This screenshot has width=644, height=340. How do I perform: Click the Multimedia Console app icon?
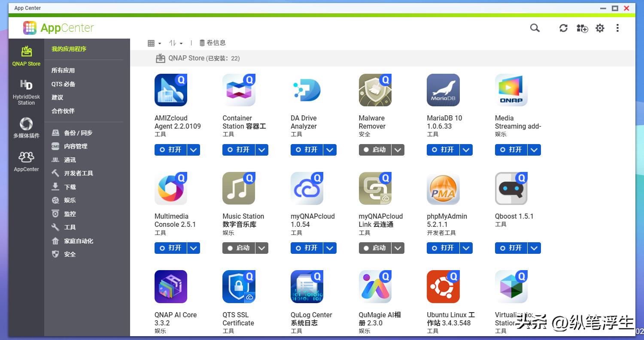click(171, 188)
